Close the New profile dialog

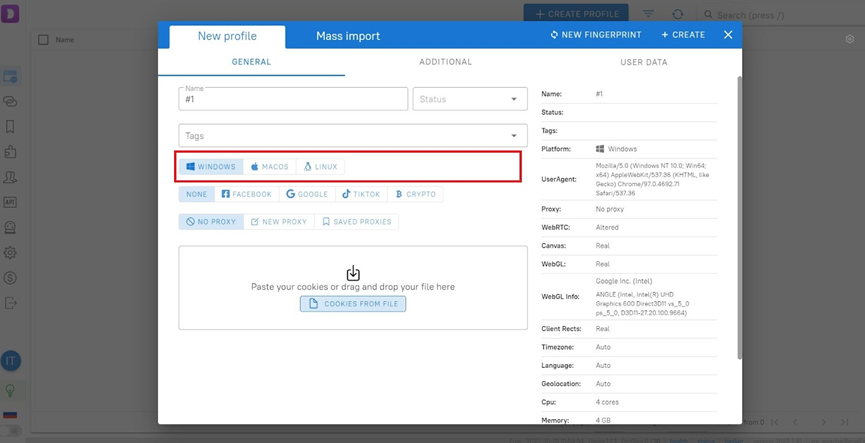click(728, 35)
